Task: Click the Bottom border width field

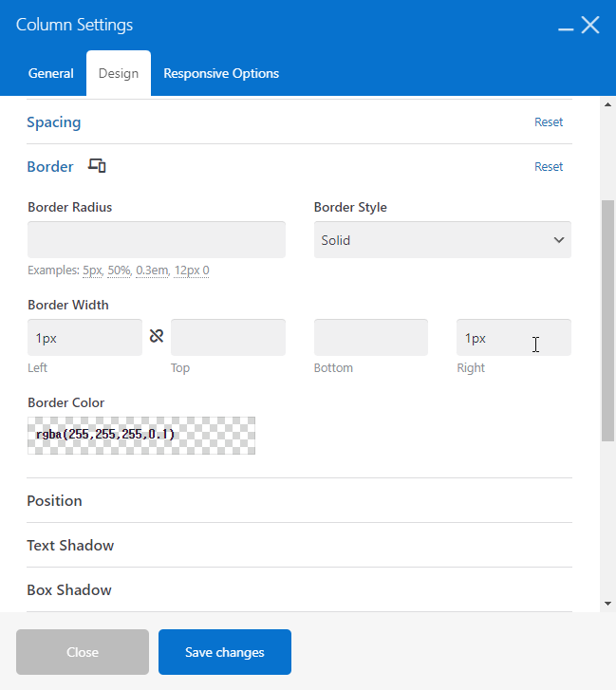Action: (x=371, y=338)
